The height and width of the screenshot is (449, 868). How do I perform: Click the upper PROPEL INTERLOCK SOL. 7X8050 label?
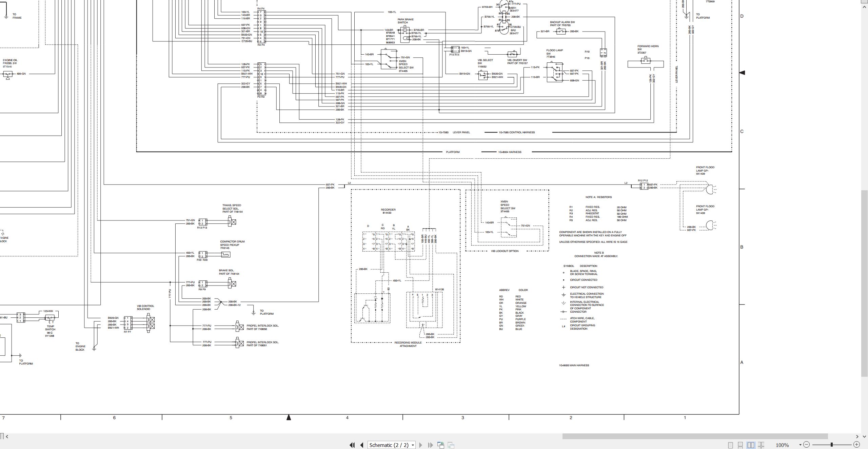[x=262, y=327]
